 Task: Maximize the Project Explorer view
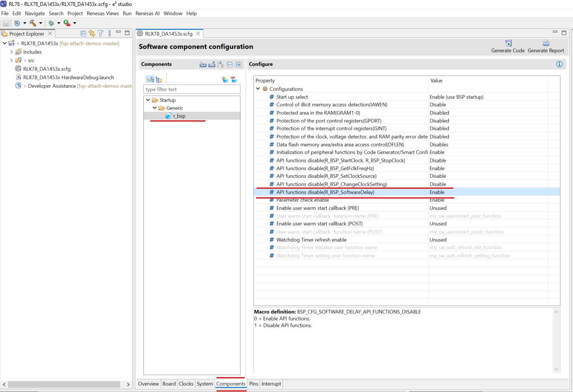point(127,33)
